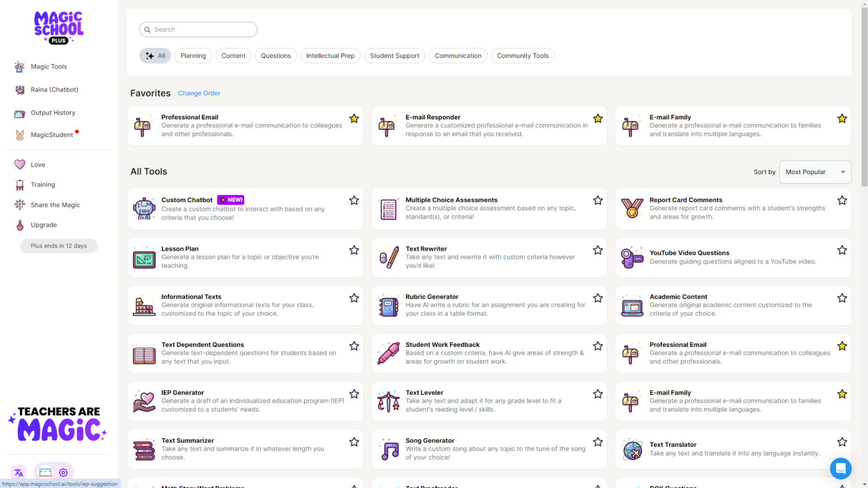The width and height of the screenshot is (868, 488).
Task: Click the Upgrade option in sidebar
Action: (44, 225)
